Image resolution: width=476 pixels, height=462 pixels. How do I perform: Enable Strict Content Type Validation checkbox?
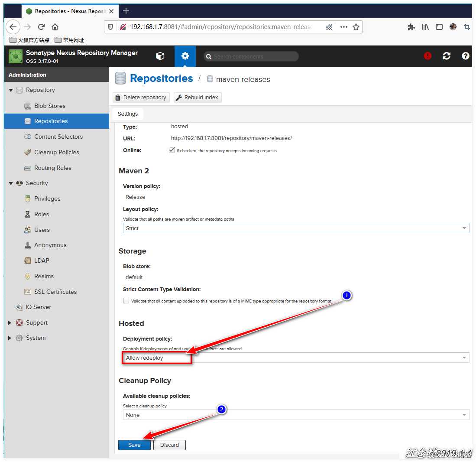point(126,301)
